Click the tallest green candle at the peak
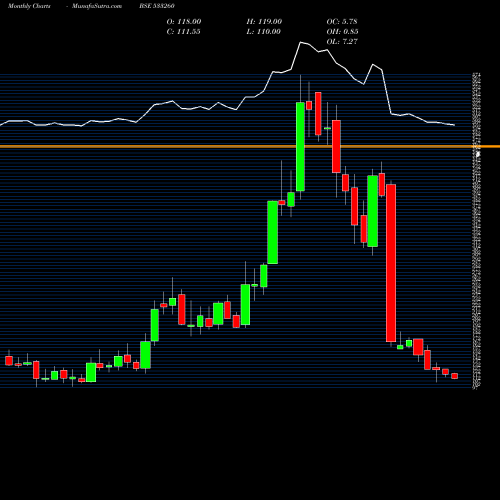Image resolution: width=500 pixels, height=500 pixels. (x=300, y=147)
